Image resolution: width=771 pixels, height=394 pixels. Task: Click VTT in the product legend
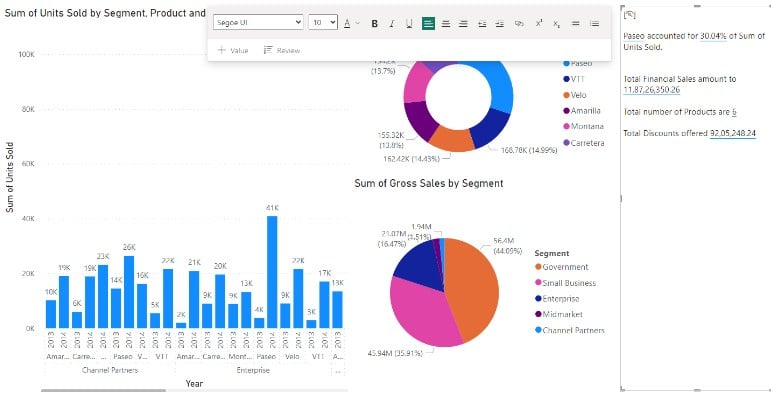574,79
